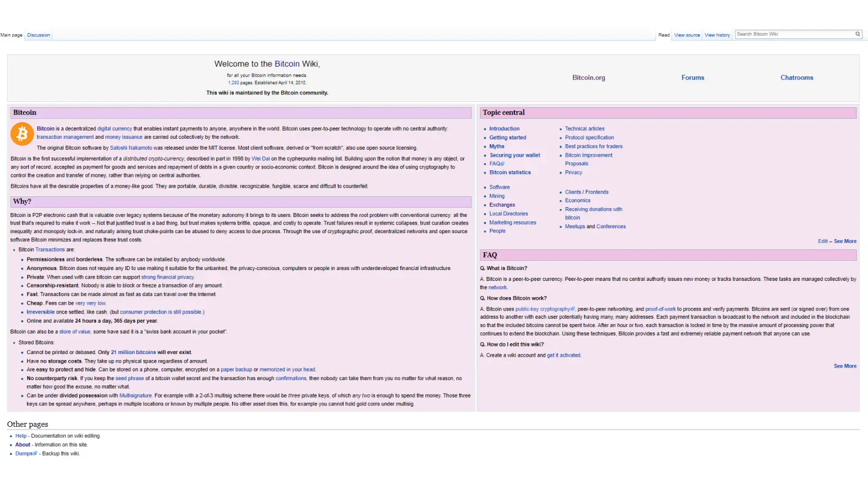Click See More in Topic central
Image resolution: width=868 pixels, height=488 pixels.
[845, 241]
